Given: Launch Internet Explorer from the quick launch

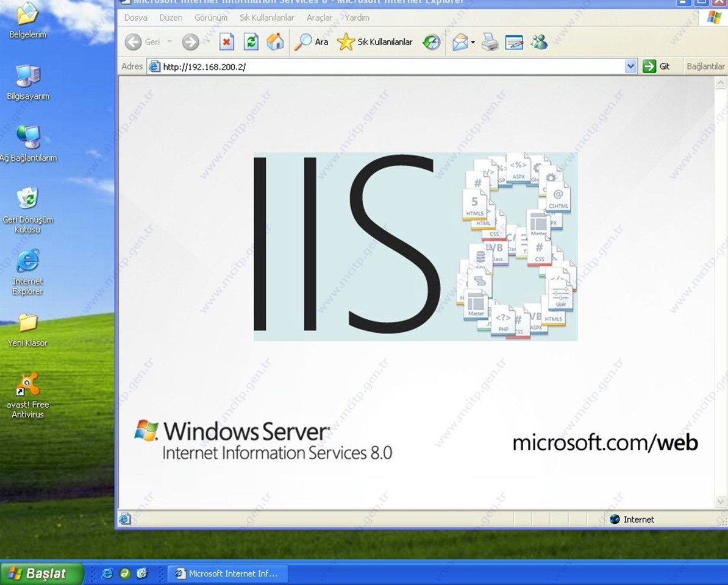Looking at the screenshot, I should pos(107,574).
